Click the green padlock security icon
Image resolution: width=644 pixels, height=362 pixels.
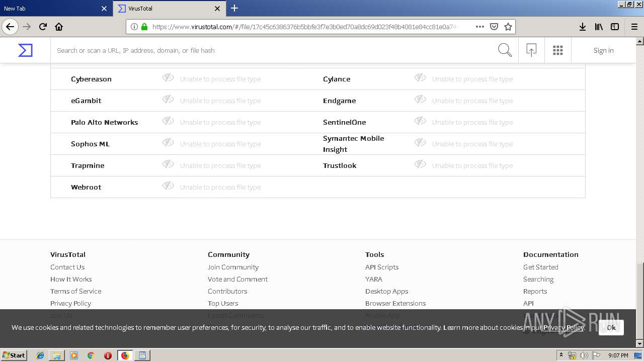pos(144,27)
